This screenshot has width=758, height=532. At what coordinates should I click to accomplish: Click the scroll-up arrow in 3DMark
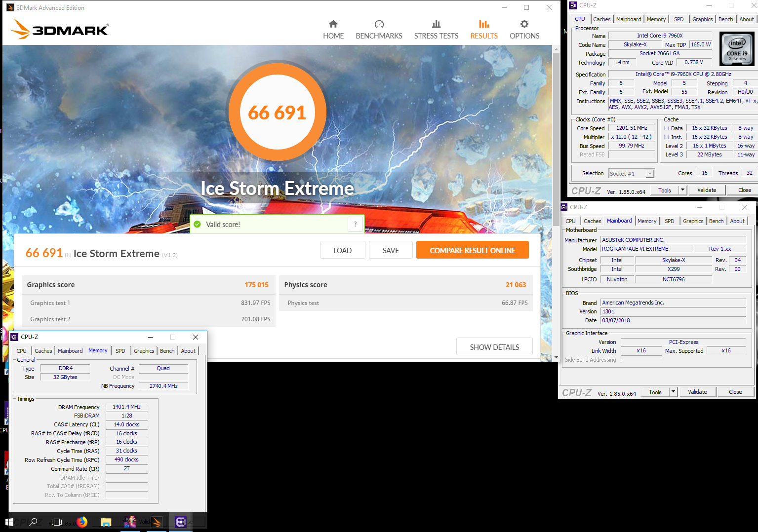(x=556, y=49)
